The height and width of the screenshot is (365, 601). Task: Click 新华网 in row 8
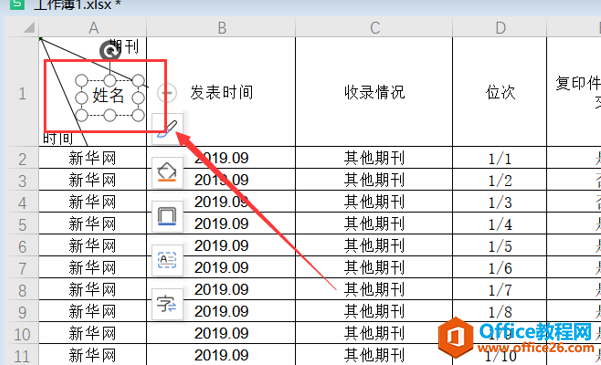pos(92,289)
